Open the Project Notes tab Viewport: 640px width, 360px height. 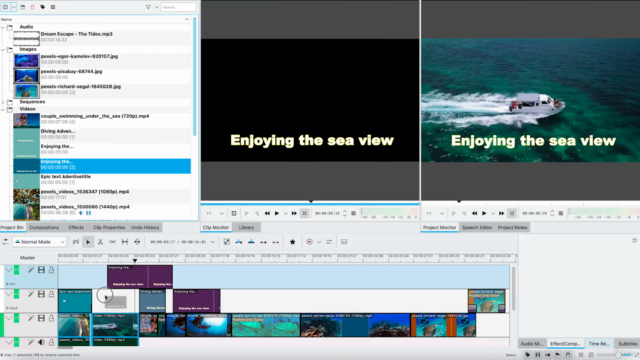click(x=512, y=227)
